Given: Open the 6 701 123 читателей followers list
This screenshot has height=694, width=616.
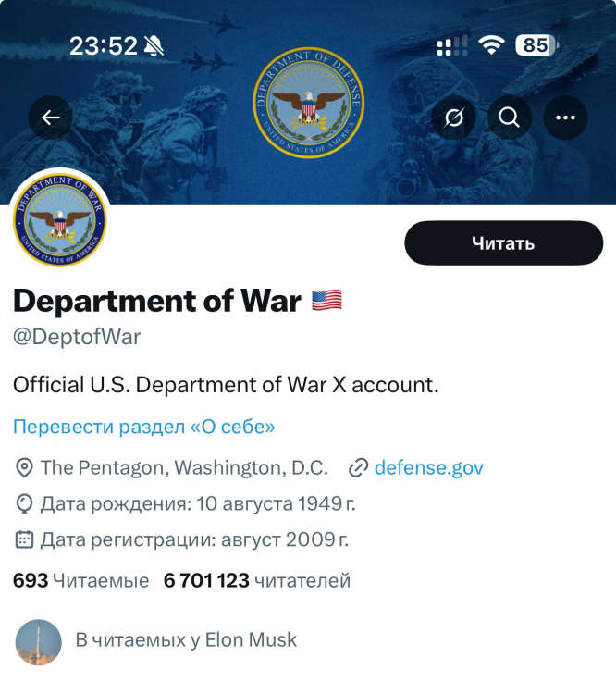Looking at the screenshot, I should pyautogui.click(x=257, y=580).
